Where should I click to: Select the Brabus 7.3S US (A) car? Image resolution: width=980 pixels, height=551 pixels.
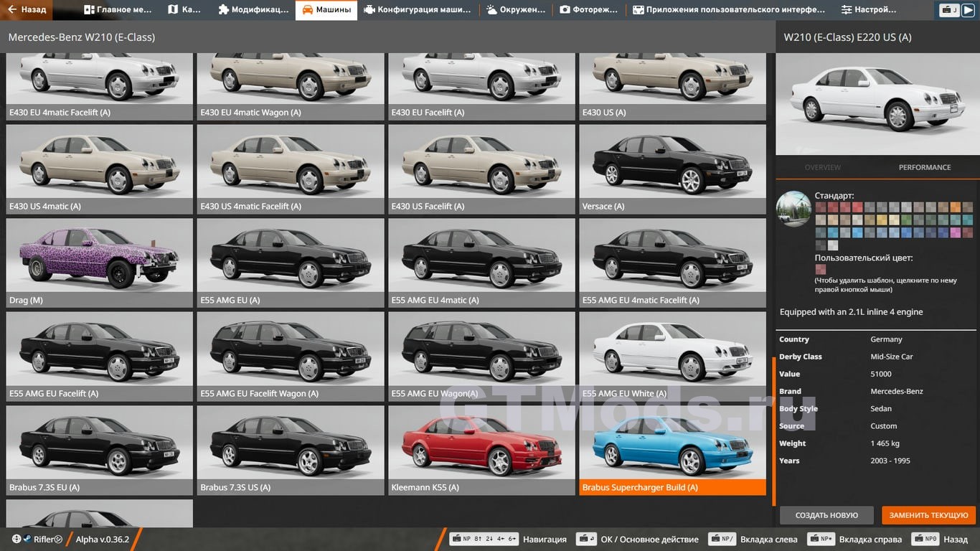pos(291,451)
